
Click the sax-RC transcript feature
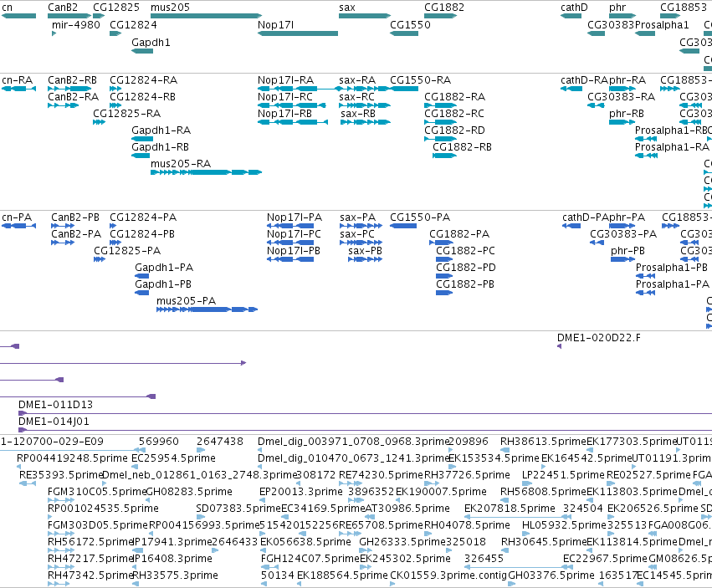[x=365, y=105]
